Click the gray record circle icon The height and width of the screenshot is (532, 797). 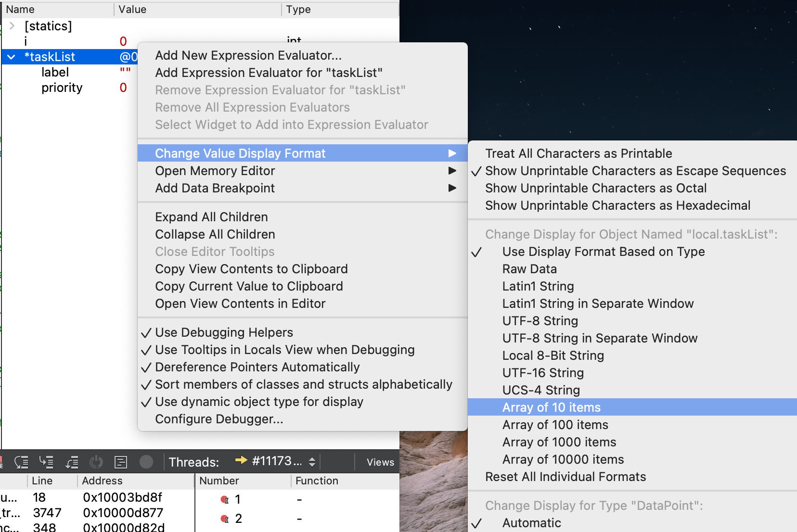[147, 462]
